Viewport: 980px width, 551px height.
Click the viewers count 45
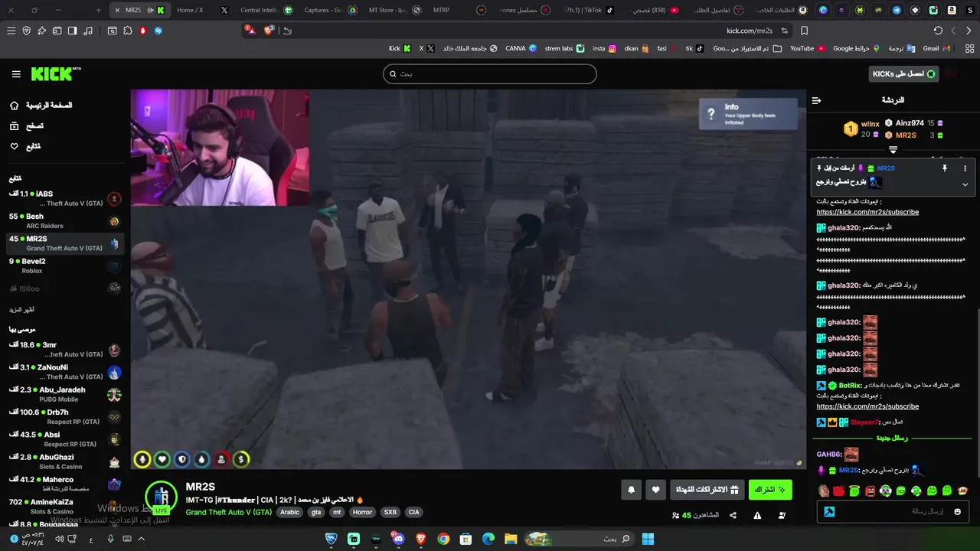tap(696, 516)
